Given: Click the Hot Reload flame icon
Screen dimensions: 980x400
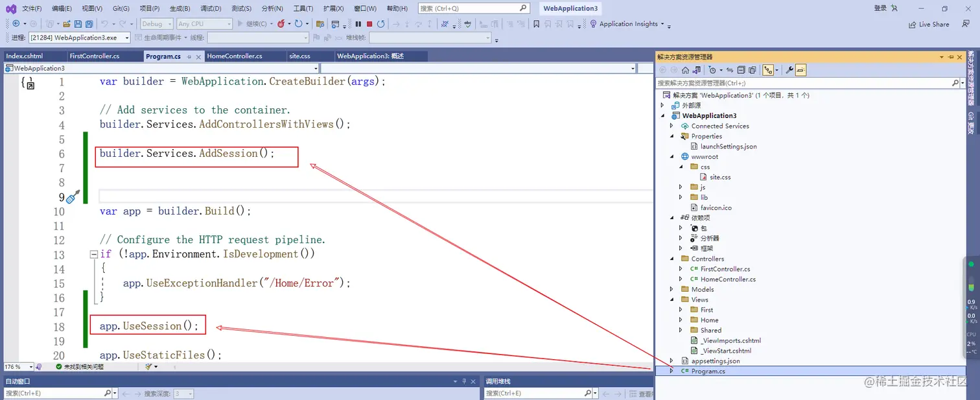Looking at the screenshot, I should [x=281, y=24].
